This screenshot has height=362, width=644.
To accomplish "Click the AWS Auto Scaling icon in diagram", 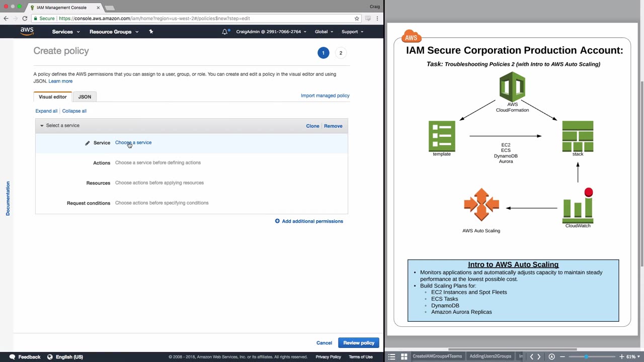I will [x=481, y=205].
